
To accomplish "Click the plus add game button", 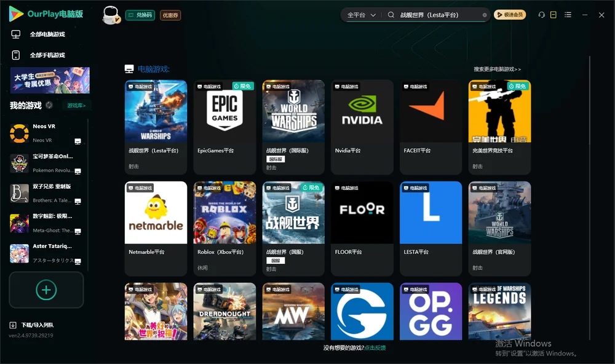I will (x=46, y=290).
